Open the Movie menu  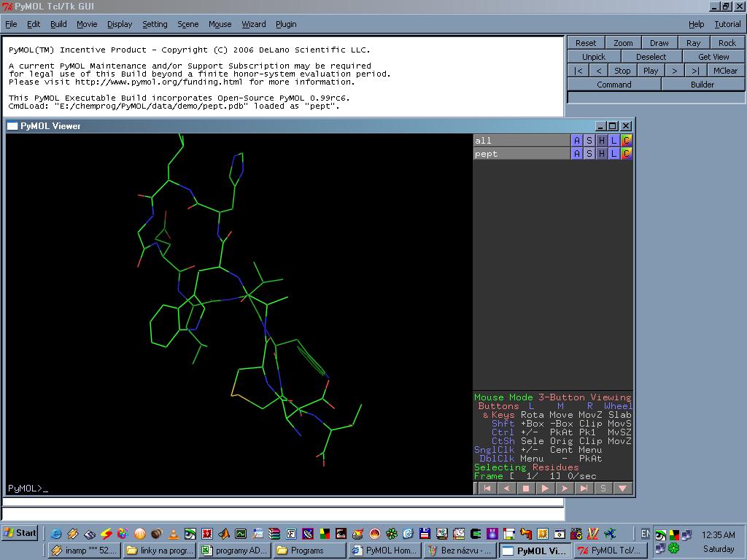[87, 24]
